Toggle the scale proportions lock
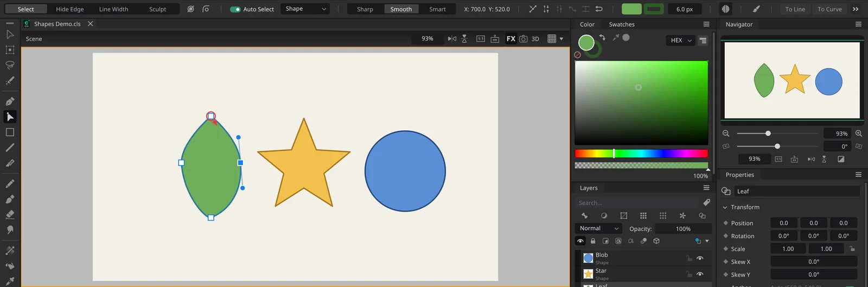868x287 pixels. [852, 248]
